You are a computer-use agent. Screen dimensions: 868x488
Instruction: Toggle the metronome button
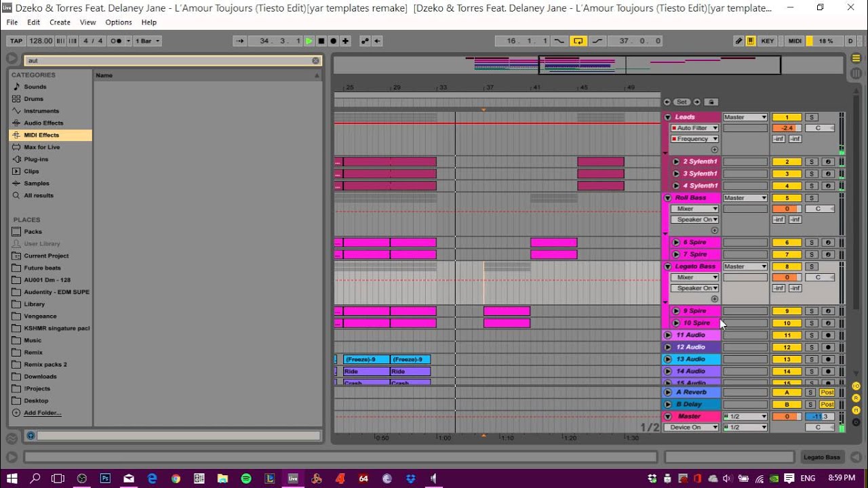click(x=116, y=41)
